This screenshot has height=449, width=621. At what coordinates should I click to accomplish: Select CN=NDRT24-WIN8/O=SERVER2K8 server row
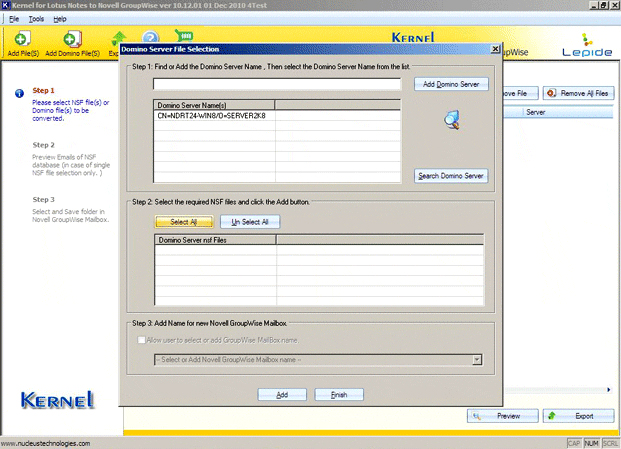tap(277, 116)
